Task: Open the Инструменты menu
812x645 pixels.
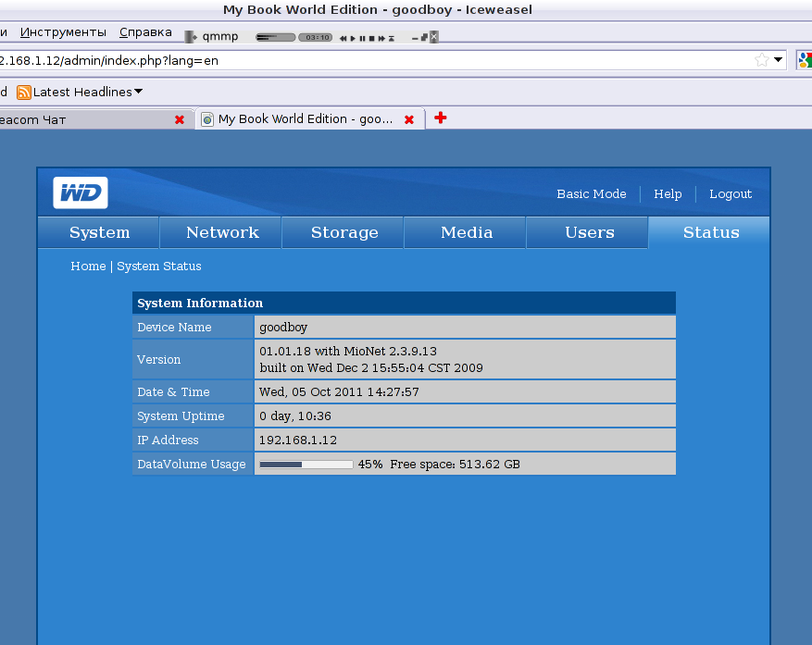Action: coord(63,32)
